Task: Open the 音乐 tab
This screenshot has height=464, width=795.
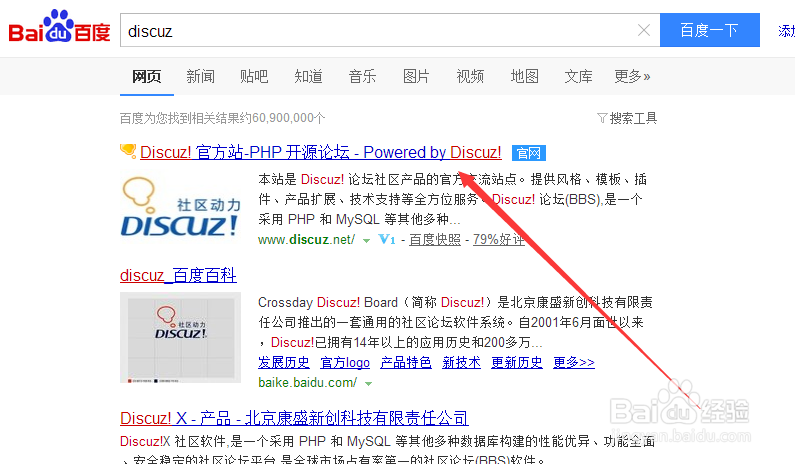Action: tap(362, 77)
